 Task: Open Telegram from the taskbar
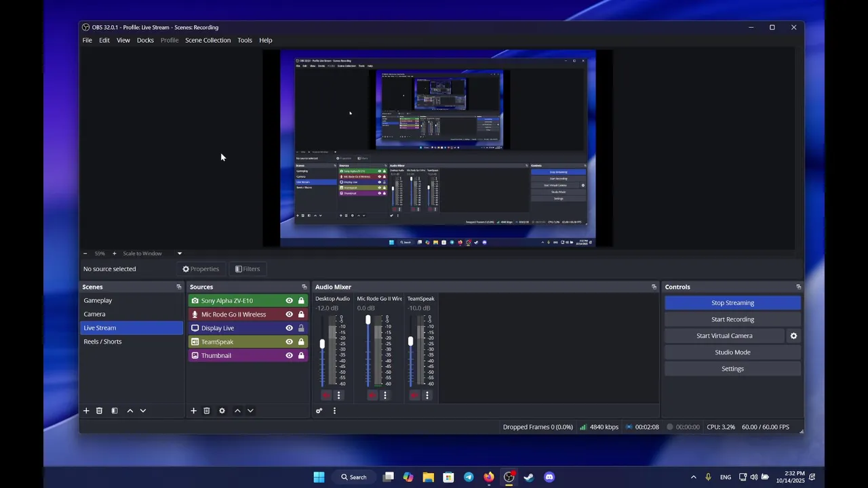click(x=469, y=477)
